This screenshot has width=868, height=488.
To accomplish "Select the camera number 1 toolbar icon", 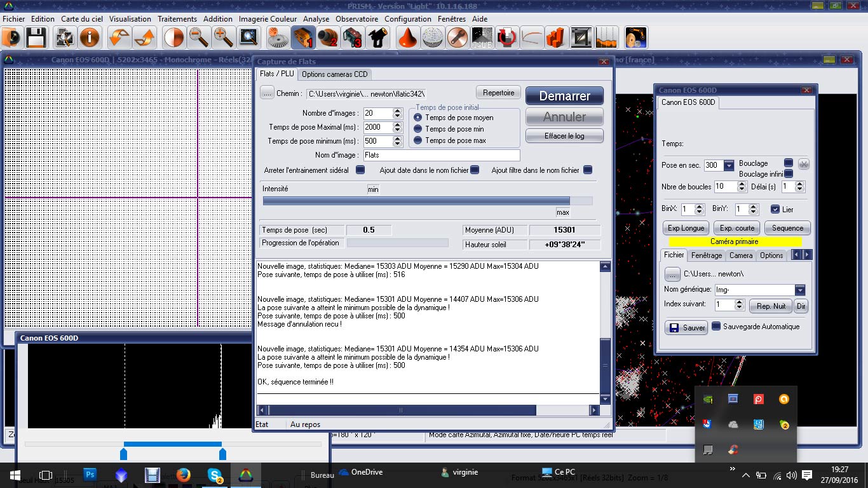I will coord(303,38).
